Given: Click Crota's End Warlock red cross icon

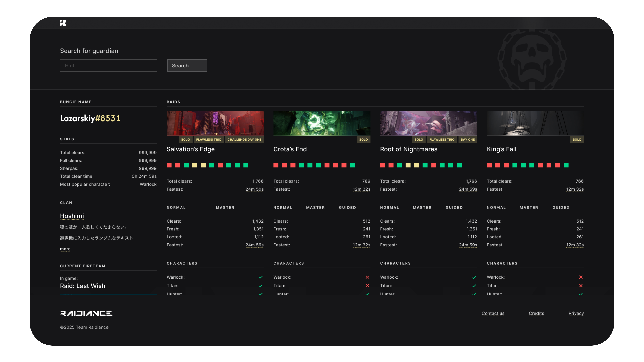Looking at the screenshot, I should 367,277.
